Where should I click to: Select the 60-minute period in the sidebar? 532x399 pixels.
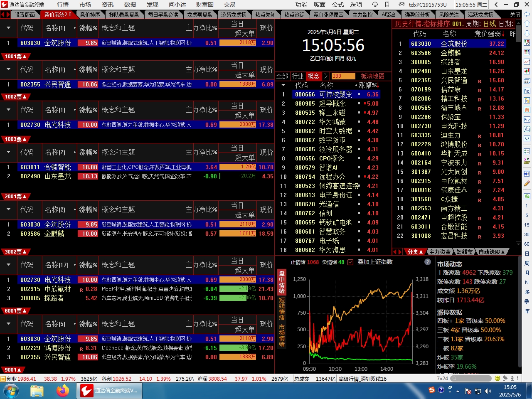pos(527,244)
